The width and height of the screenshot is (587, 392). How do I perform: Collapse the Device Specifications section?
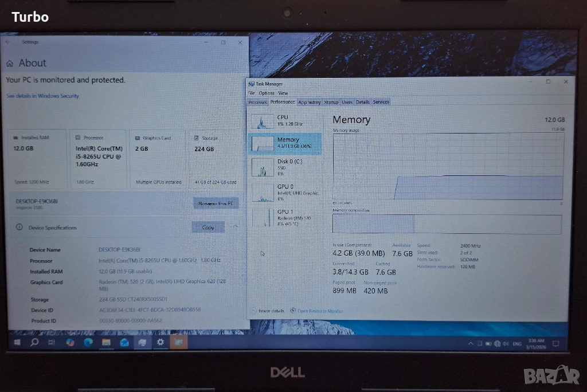(x=235, y=227)
